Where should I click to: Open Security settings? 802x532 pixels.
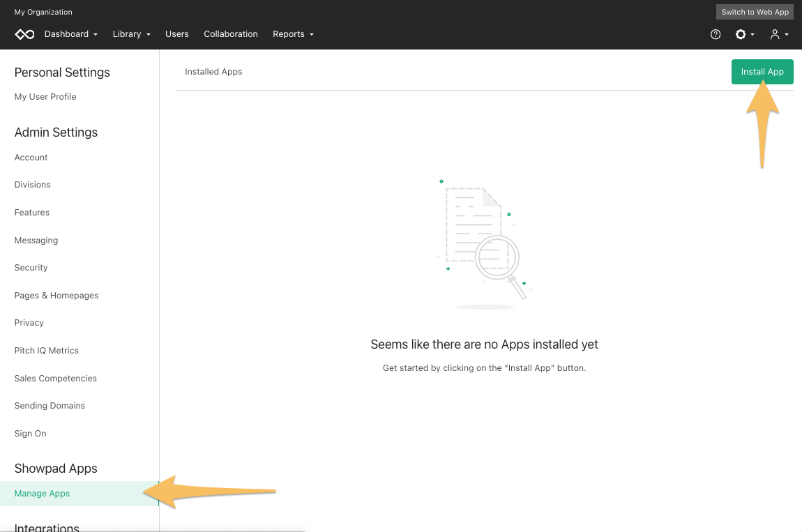coord(31,268)
